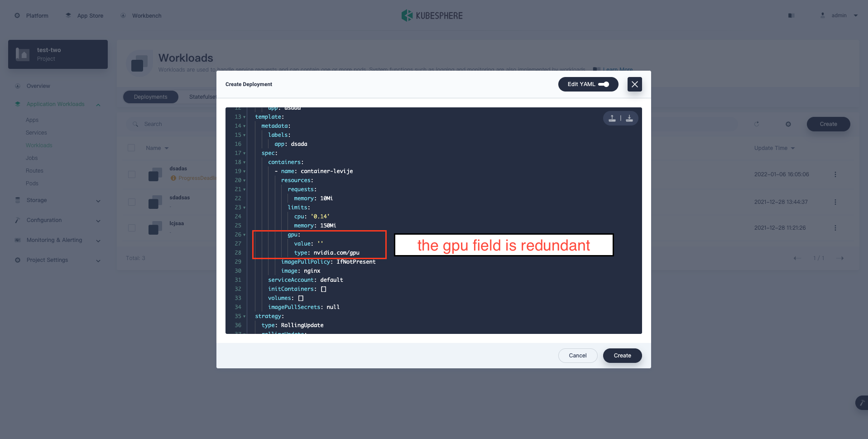This screenshot has height=439, width=868.
Task: Open the Services section
Action: pyautogui.click(x=36, y=132)
